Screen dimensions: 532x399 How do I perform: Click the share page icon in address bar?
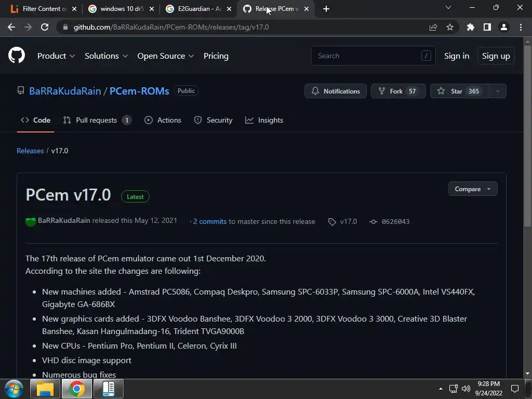tap(433, 27)
